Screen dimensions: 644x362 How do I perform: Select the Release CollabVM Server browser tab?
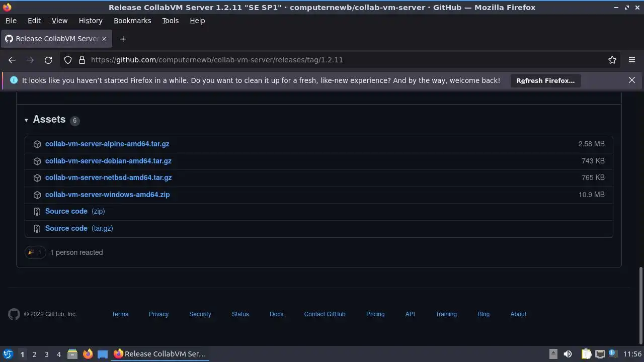tap(56, 39)
